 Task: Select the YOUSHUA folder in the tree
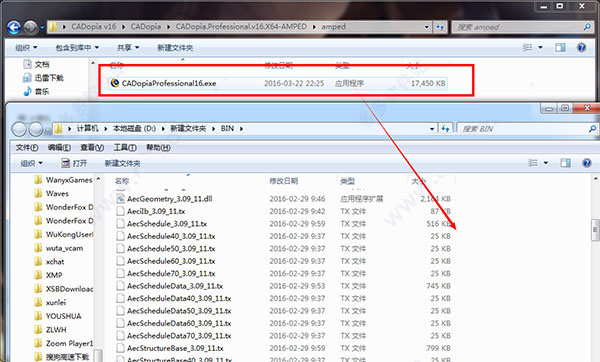point(57,316)
